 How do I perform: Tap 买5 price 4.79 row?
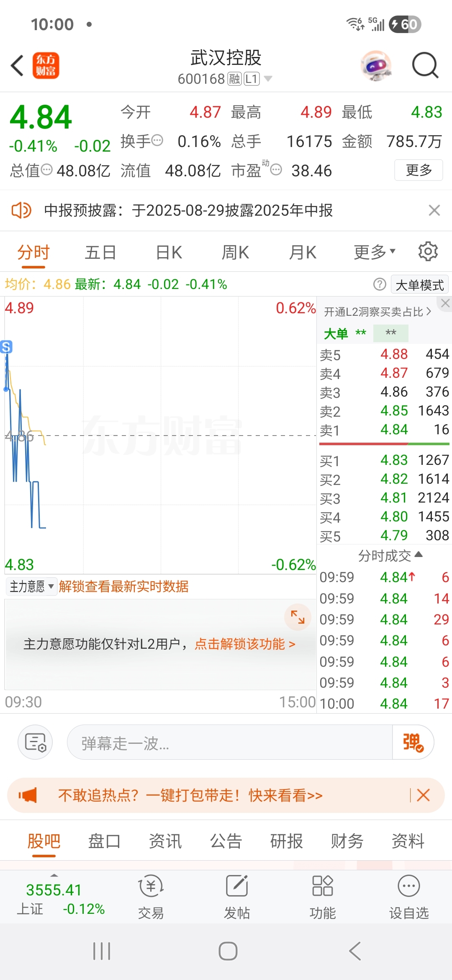[x=384, y=536]
